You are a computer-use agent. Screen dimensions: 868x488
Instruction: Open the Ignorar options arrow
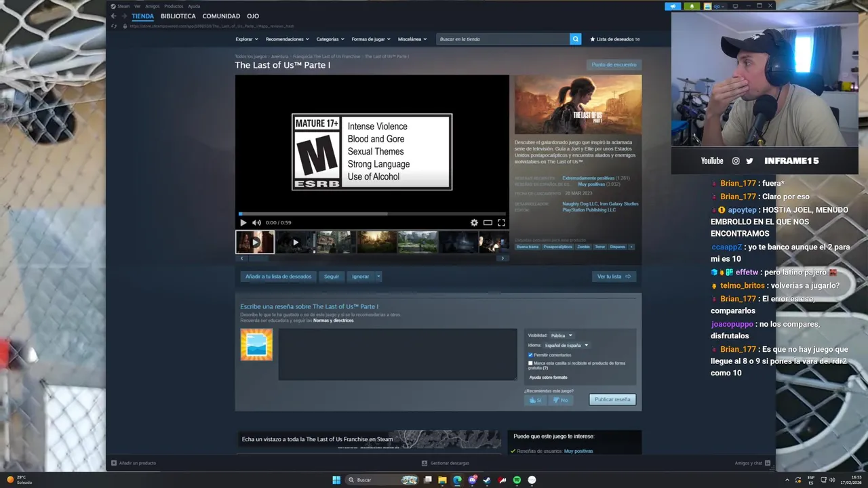click(x=378, y=277)
